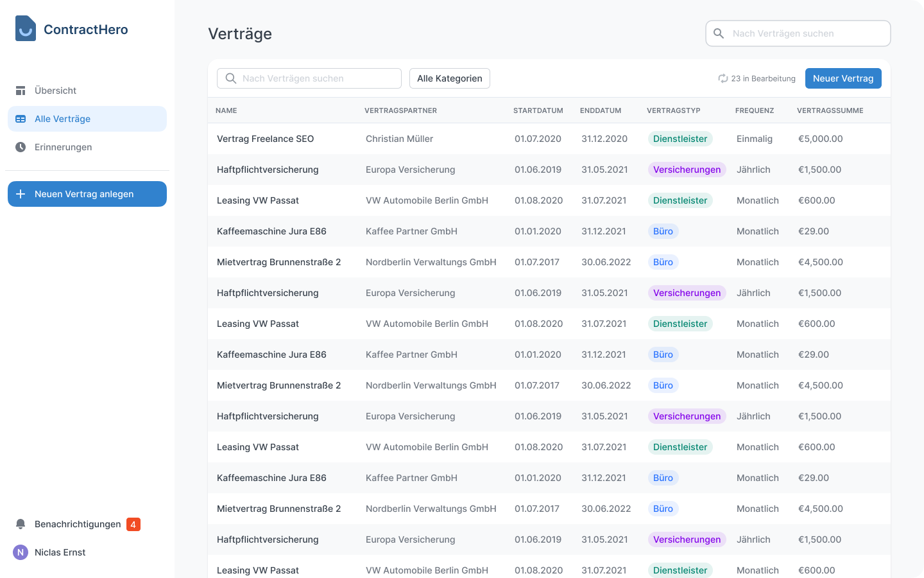Click the Neuer Vertrag button
This screenshot has width=924, height=578.
pyautogui.click(x=843, y=78)
